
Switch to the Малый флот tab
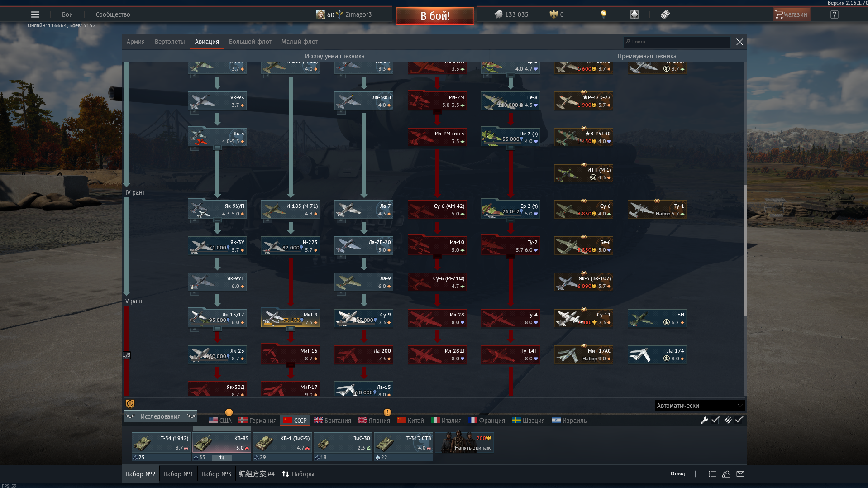click(300, 42)
